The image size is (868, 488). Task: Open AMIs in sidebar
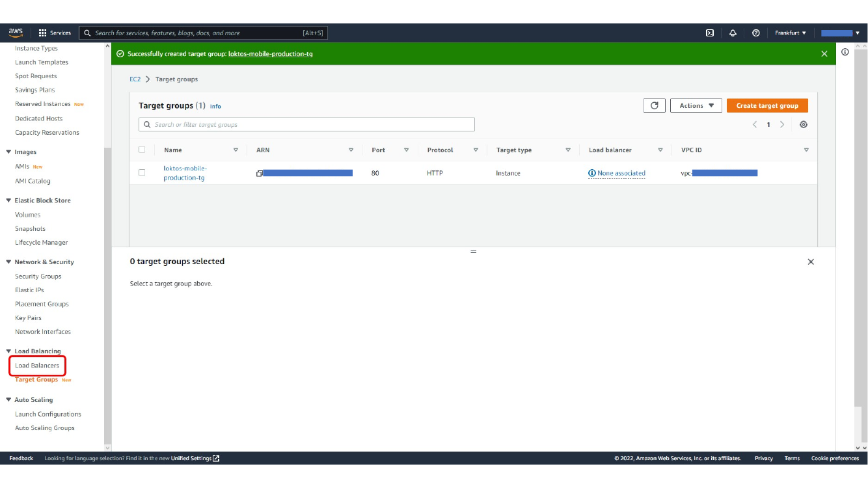[x=22, y=167]
